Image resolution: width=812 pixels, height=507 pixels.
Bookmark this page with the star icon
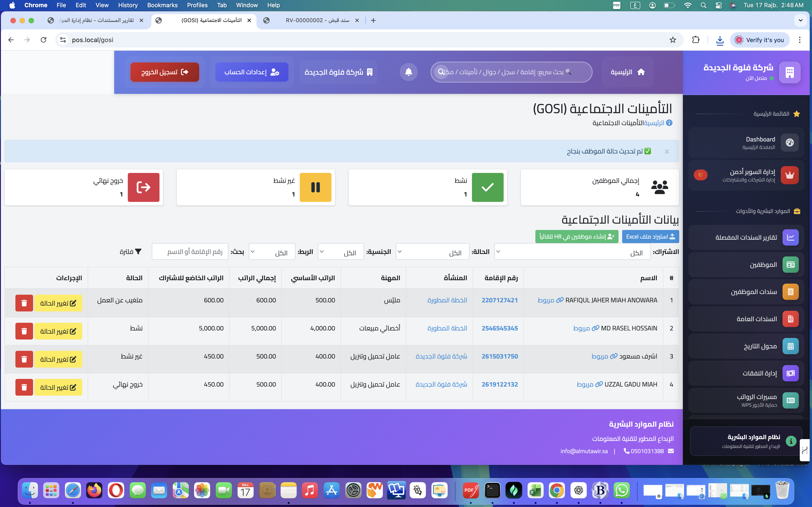pos(672,40)
